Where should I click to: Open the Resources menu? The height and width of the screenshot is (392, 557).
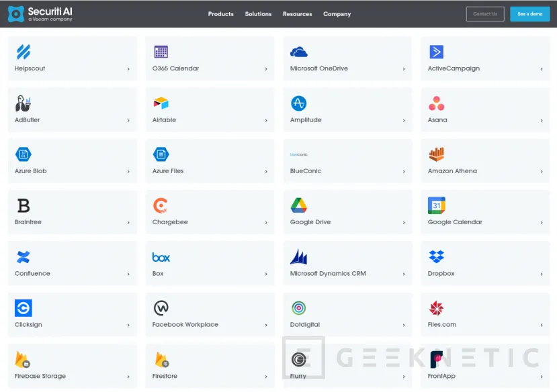[298, 14]
